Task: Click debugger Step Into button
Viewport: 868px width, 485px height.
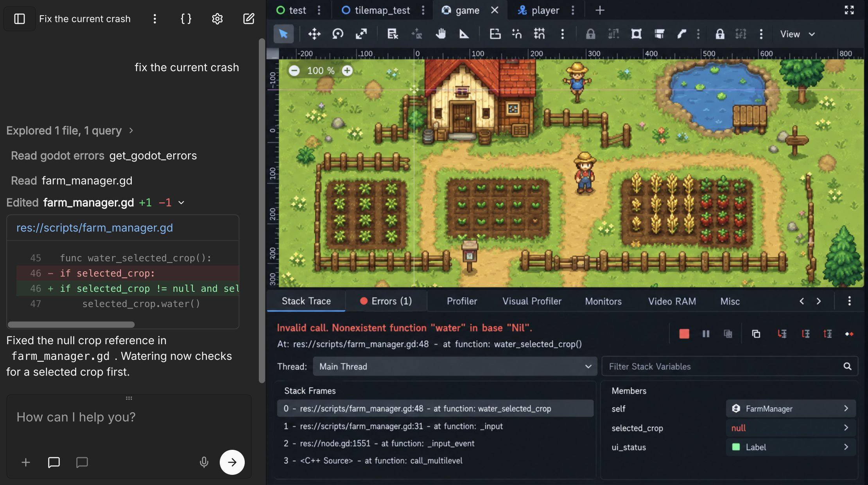Action: tap(782, 334)
